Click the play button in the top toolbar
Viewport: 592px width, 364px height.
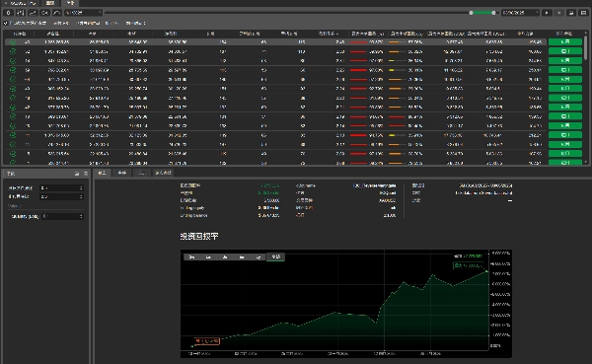click(547, 13)
